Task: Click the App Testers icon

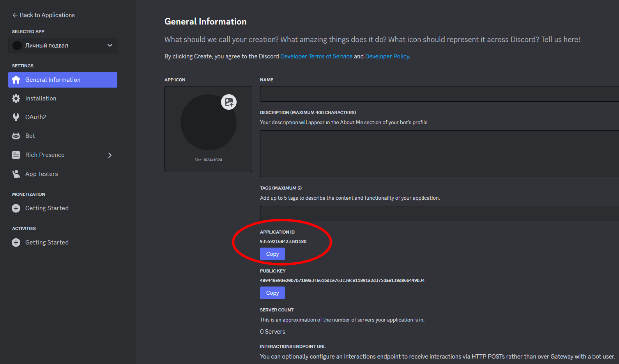Action: 16,174
